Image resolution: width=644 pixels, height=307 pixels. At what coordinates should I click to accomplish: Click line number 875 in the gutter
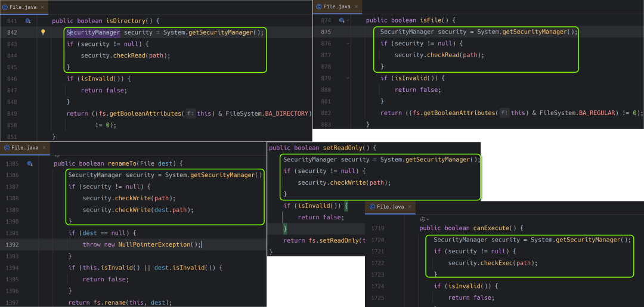pyautogui.click(x=326, y=32)
